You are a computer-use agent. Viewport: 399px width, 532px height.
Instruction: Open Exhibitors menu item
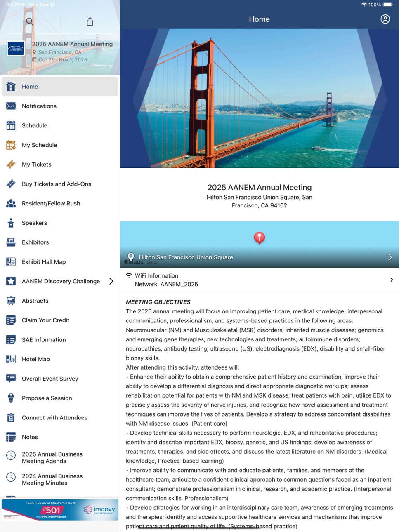click(x=60, y=242)
